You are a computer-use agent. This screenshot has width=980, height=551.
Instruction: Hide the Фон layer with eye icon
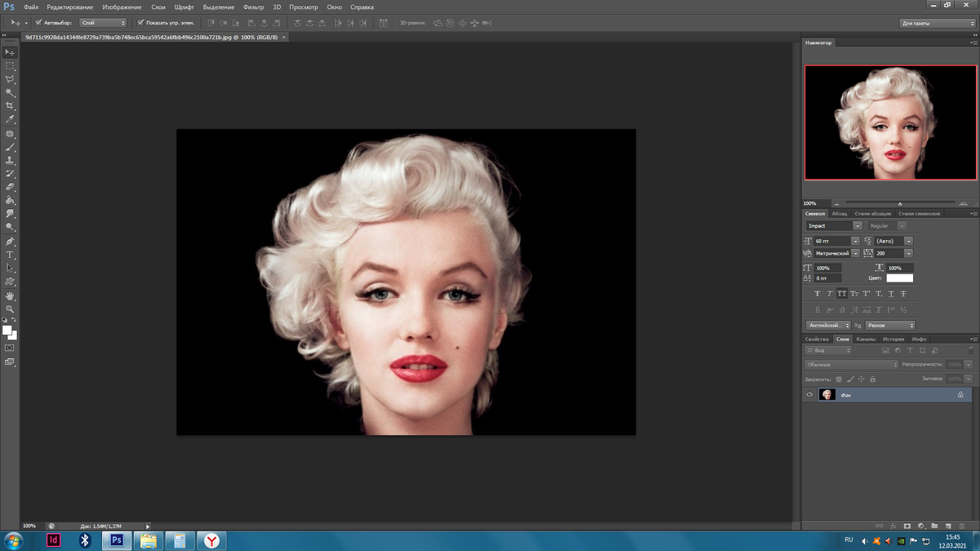coord(809,394)
